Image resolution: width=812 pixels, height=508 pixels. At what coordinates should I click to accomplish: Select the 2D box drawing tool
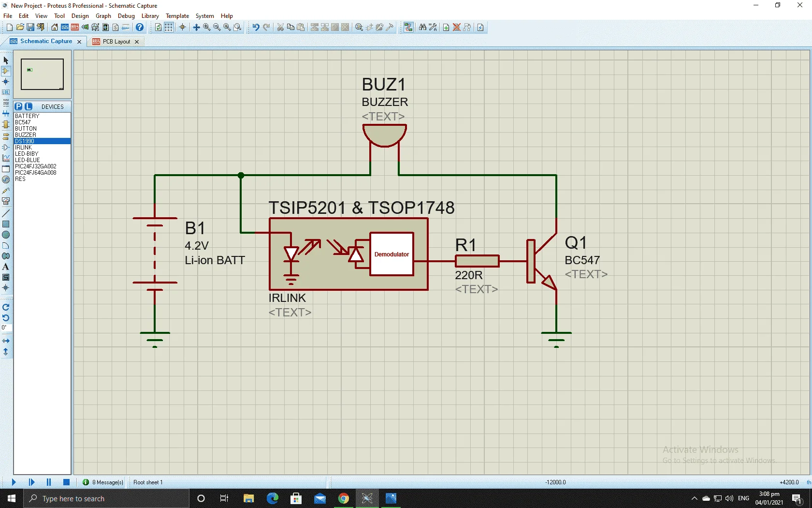pos(6,224)
